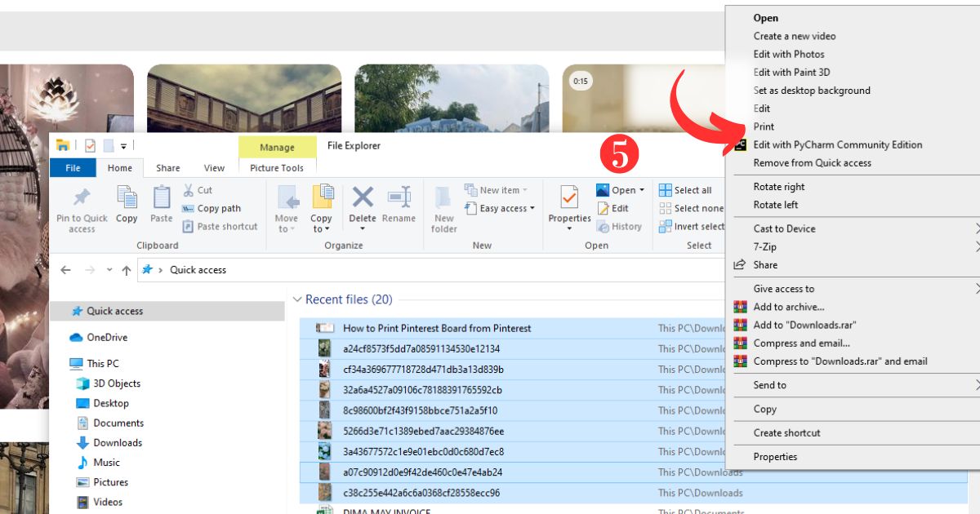This screenshot has width=980, height=514.
Task: Choose Set as desktop background
Action: [812, 91]
